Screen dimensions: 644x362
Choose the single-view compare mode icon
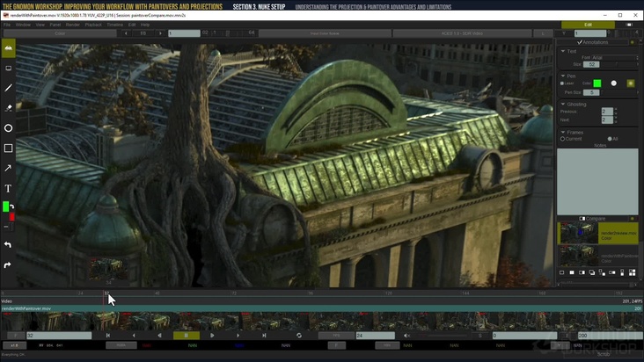point(562,272)
